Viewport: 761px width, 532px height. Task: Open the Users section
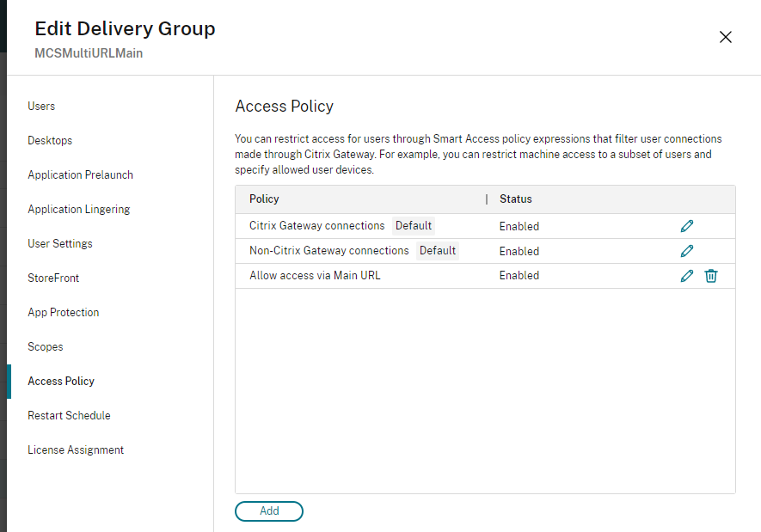[41, 106]
